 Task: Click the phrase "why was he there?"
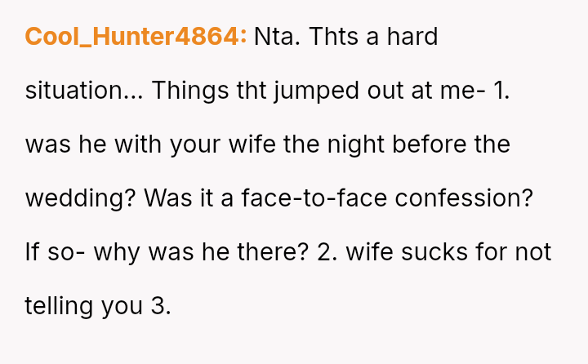pos(201,252)
